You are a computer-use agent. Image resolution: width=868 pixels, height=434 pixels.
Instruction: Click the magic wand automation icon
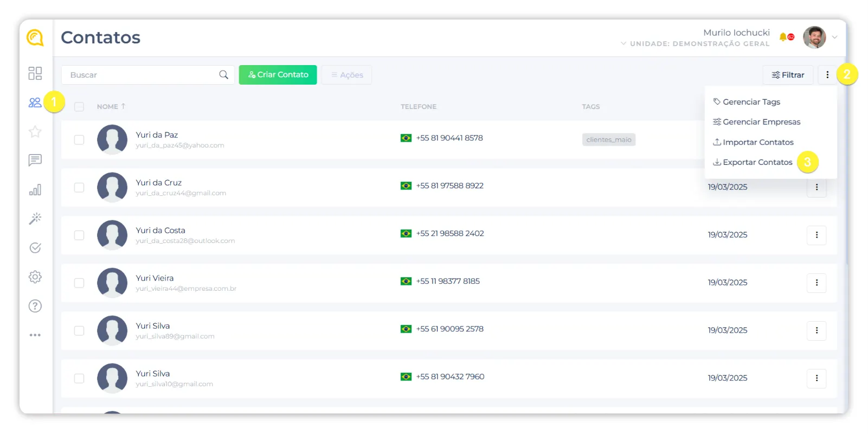pyautogui.click(x=35, y=219)
